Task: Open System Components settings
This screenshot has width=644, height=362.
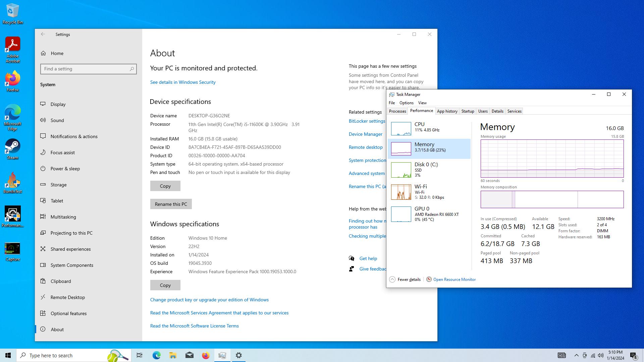Action: 89,265
